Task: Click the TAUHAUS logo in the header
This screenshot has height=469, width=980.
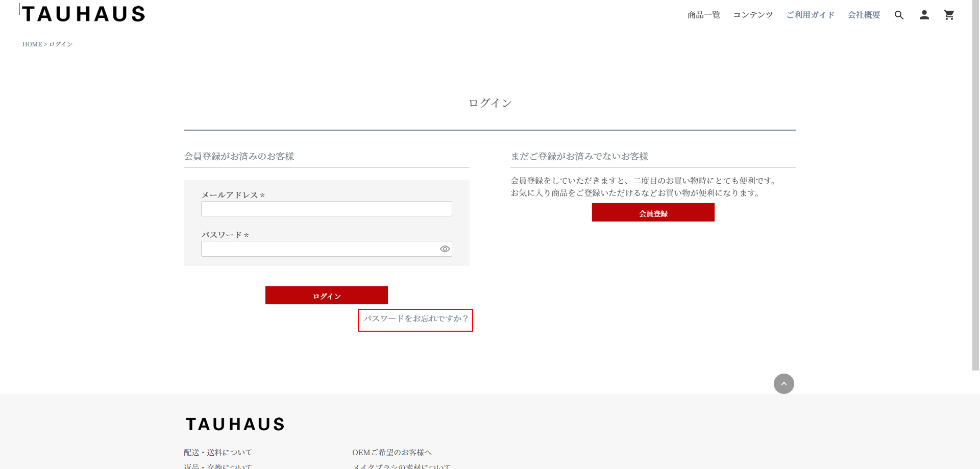Action: pos(84,14)
